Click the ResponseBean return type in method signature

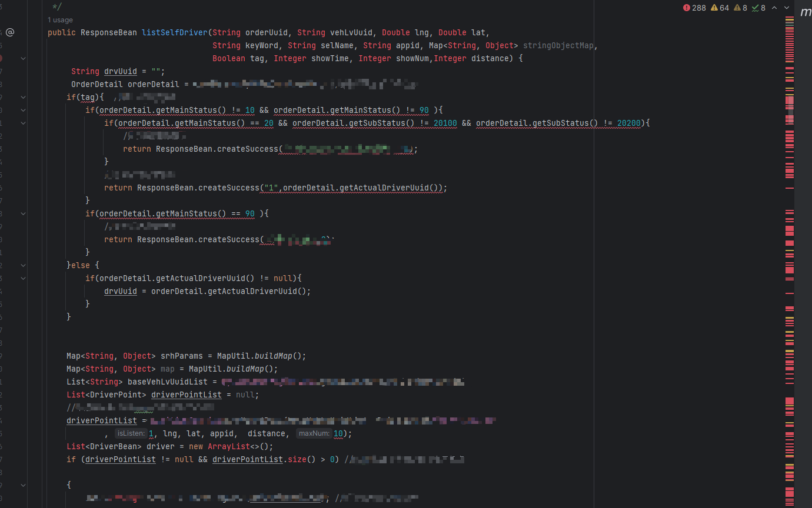coord(109,32)
